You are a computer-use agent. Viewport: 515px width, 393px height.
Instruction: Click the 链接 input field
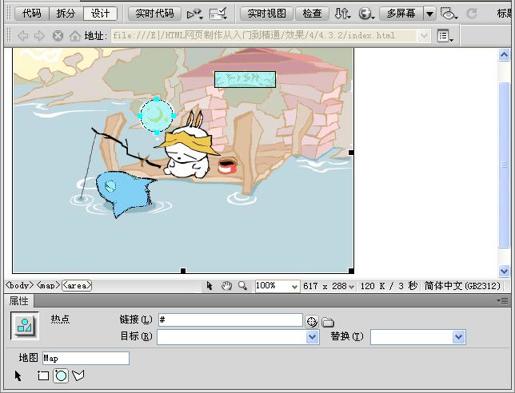pyautogui.click(x=230, y=320)
